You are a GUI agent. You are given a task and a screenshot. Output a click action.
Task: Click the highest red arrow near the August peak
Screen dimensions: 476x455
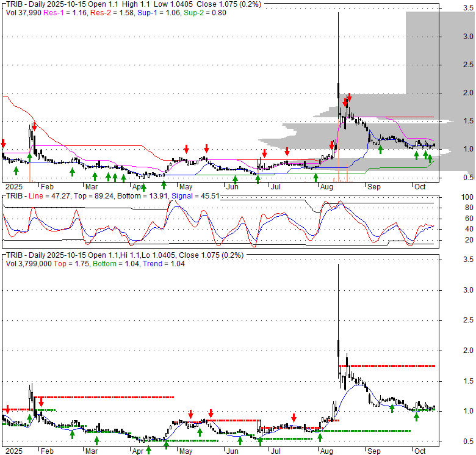coord(349,97)
